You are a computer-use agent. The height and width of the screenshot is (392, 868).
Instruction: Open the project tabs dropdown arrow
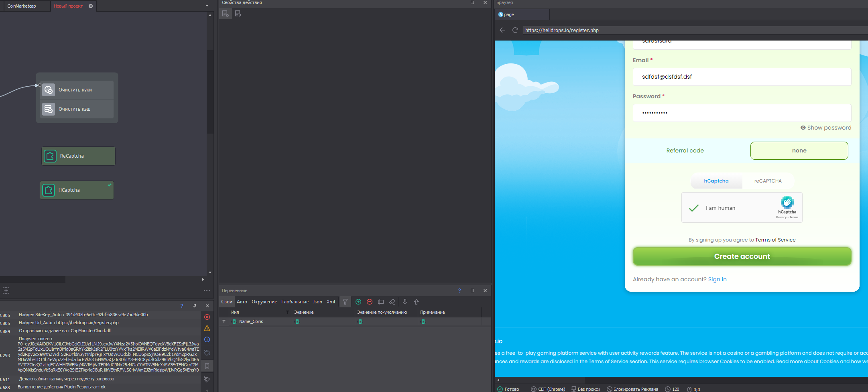[207, 6]
